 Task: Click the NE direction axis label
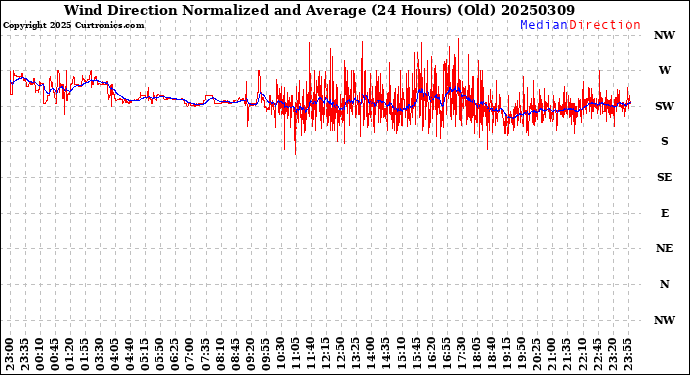coord(664,249)
